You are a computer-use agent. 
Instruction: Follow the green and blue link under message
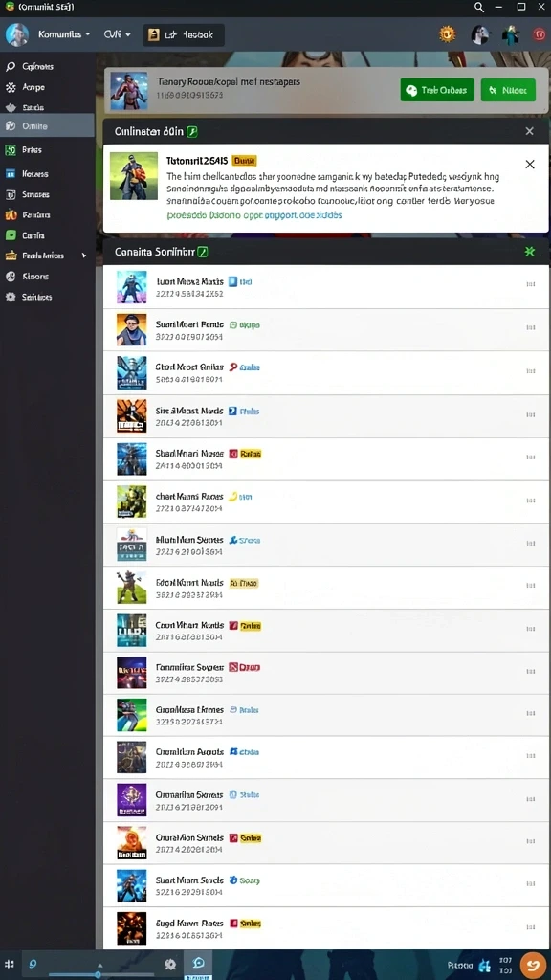pos(254,214)
